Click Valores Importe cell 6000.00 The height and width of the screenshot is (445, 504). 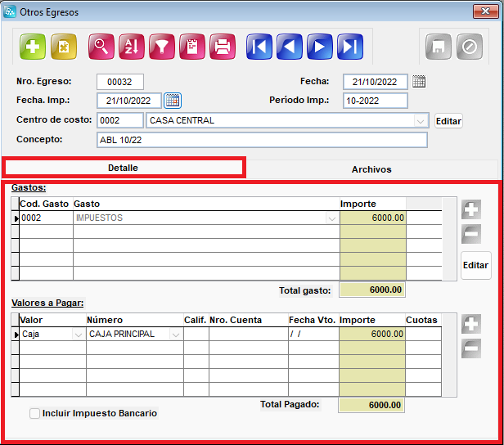372,334
